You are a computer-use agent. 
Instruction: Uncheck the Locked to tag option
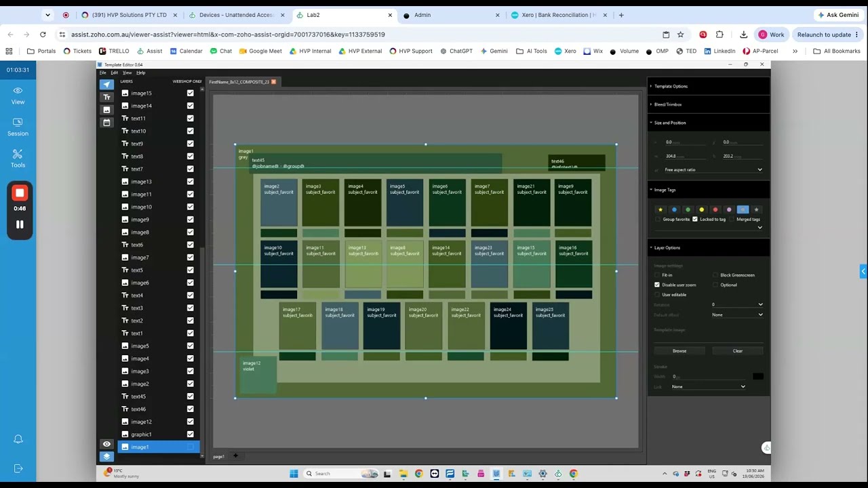pos(696,220)
